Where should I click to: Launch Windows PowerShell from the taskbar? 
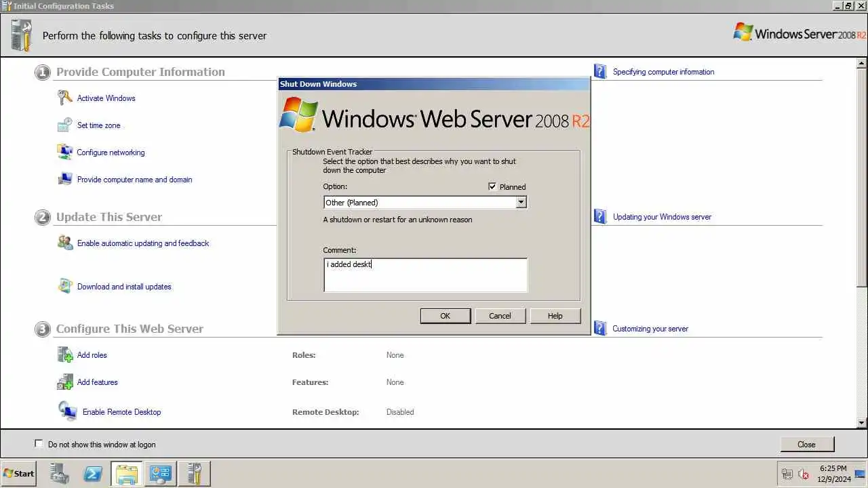[93, 474]
